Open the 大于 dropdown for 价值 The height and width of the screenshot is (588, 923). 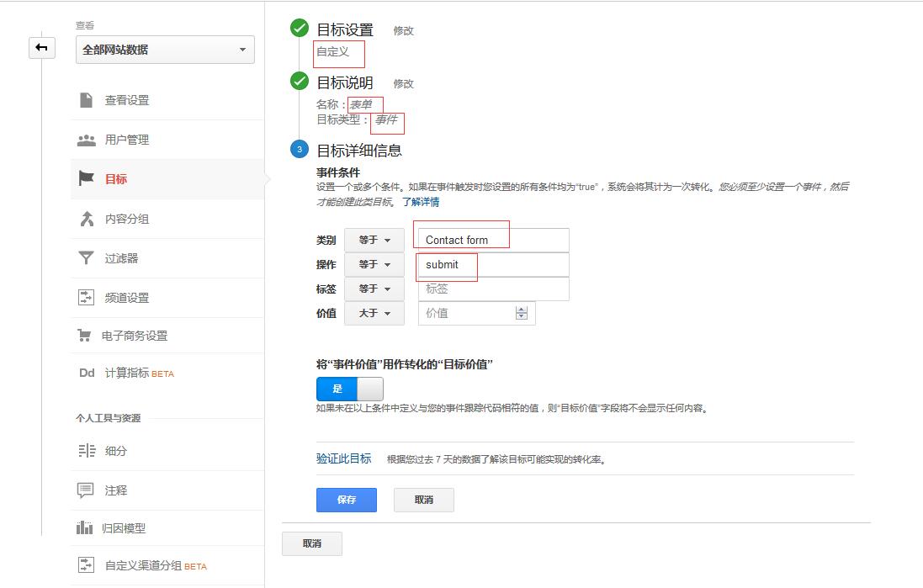(374, 313)
